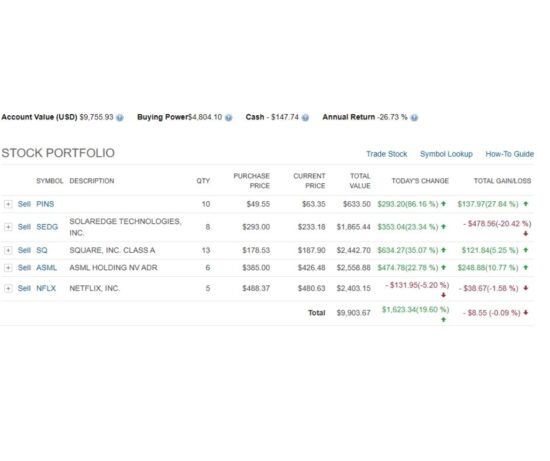
Task: Open the NFLX symbol link
Action: [x=46, y=288]
